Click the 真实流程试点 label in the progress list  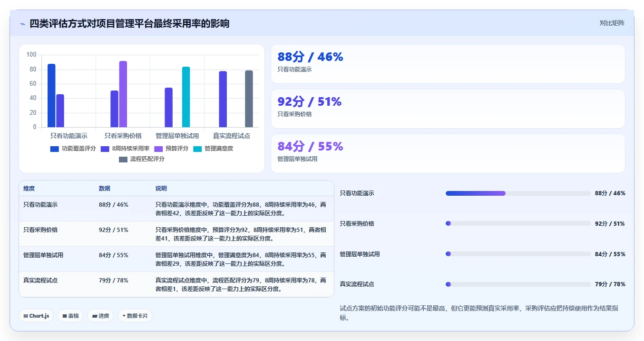coord(357,284)
